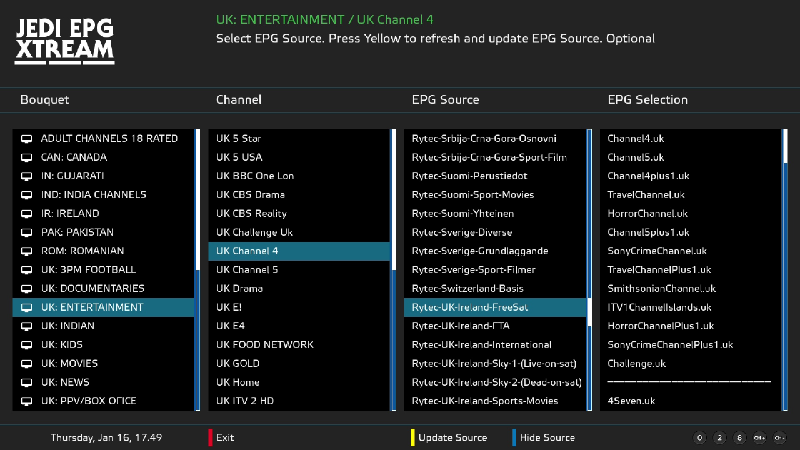
Task: Click the round 2 key icon
Action: [x=719, y=438]
